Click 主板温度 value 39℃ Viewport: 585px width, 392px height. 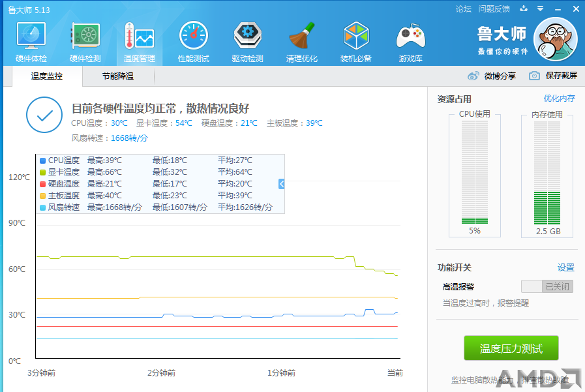click(x=314, y=123)
